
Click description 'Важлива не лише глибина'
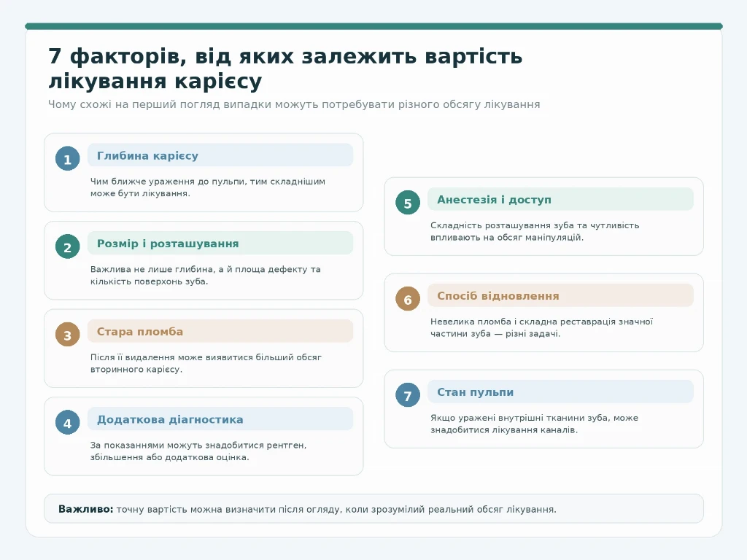(x=205, y=275)
